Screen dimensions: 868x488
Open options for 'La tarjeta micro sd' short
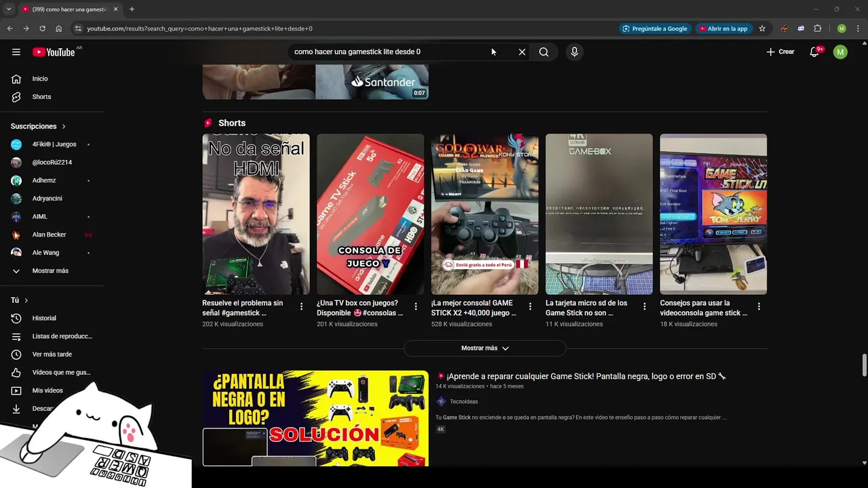(645, 307)
